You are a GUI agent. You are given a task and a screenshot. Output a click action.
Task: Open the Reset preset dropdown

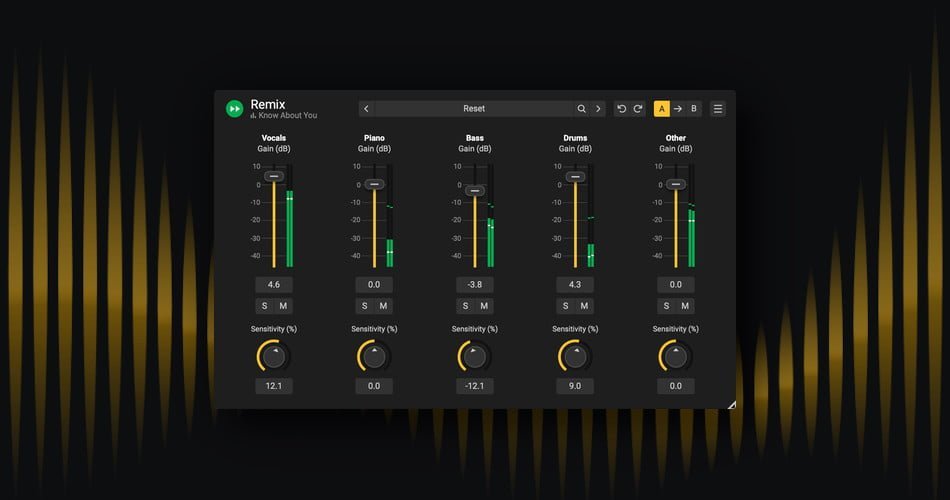point(473,109)
